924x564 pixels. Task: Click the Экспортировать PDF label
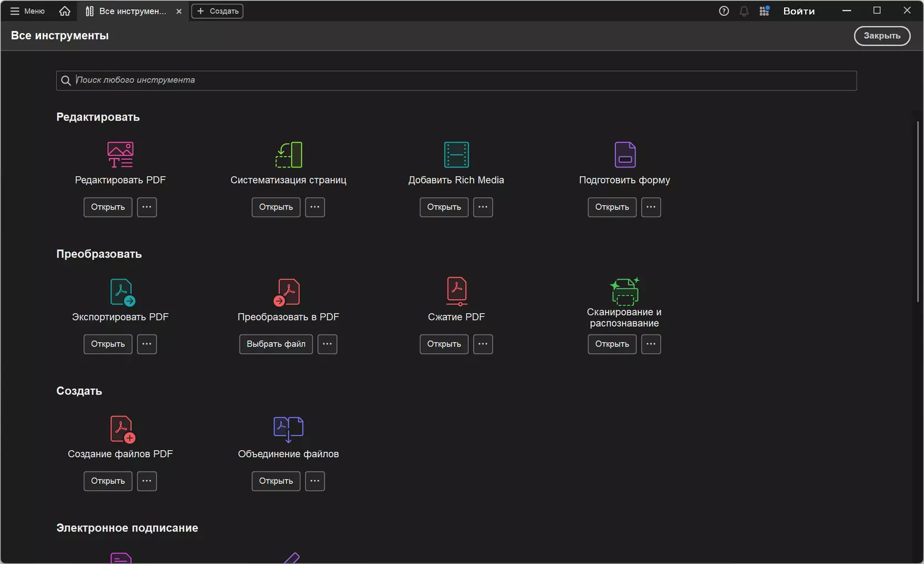click(x=120, y=317)
